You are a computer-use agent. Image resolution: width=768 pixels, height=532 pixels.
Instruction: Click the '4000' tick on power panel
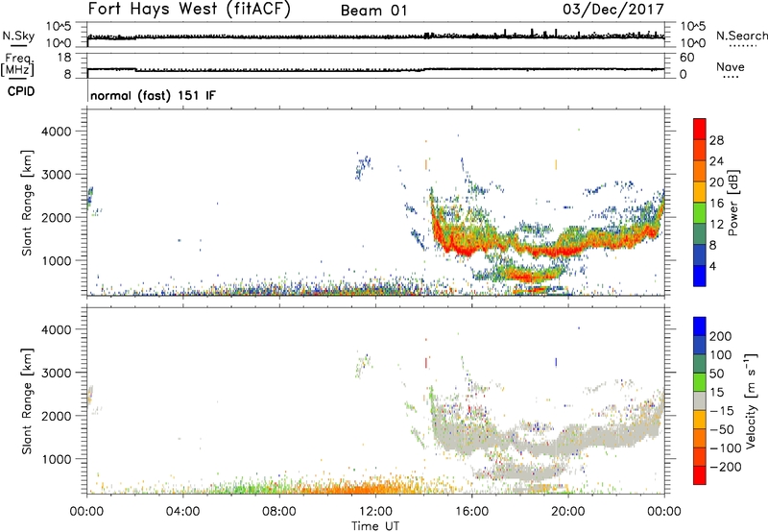tap(57, 132)
